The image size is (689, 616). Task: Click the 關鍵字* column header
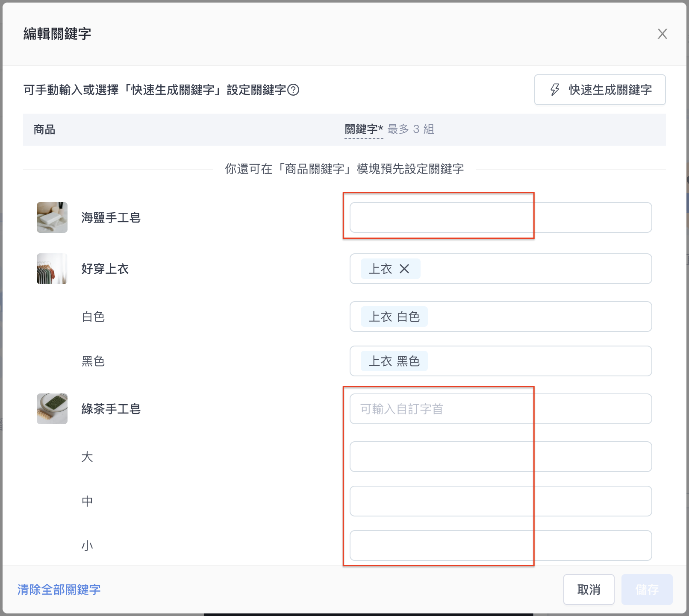point(364,129)
